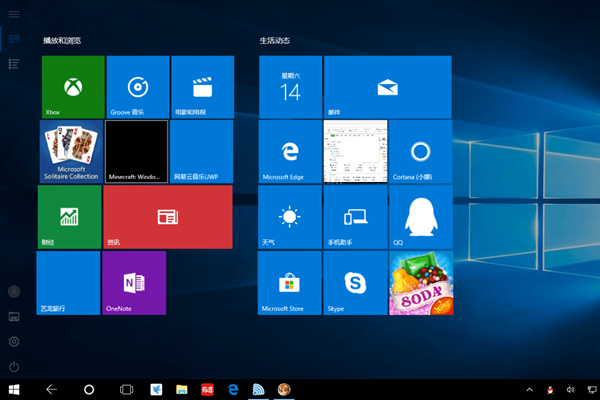Click the 生活动态 group heading
Image resolution: width=600 pixels, height=400 pixels.
275,41
